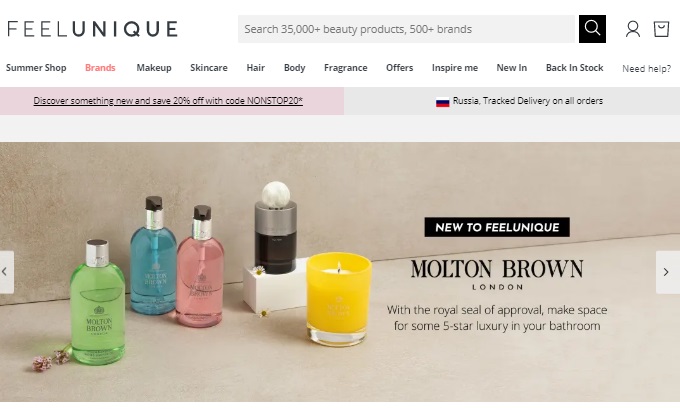Screen dimensions: 680x410
Task: Click the Molton Brown banner image
Action: point(340,272)
